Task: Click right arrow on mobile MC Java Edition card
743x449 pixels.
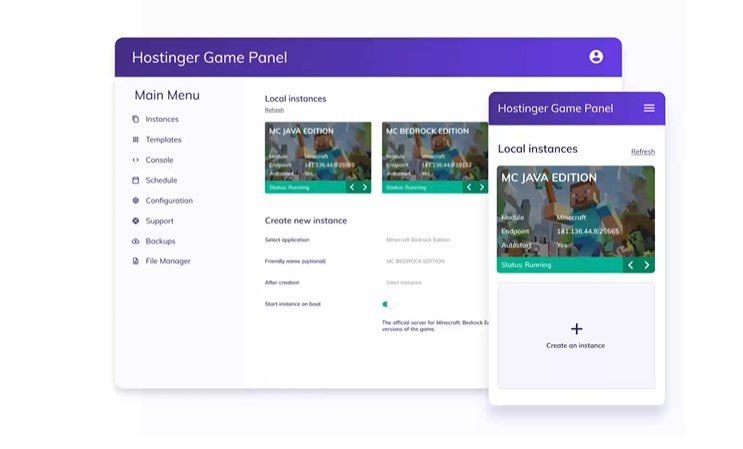Action: click(646, 265)
